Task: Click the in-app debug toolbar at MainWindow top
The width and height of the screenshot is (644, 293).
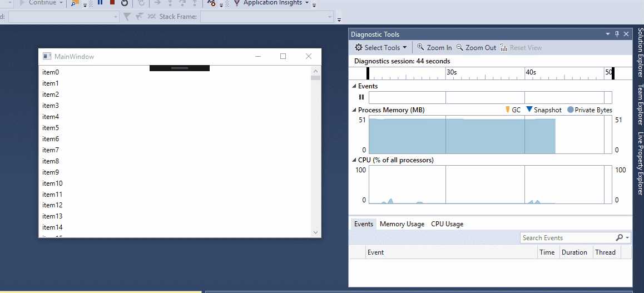Action: (180, 68)
